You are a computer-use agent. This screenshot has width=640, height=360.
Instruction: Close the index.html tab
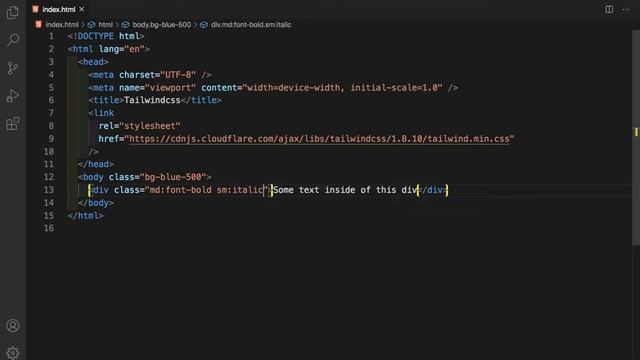pos(82,9)
